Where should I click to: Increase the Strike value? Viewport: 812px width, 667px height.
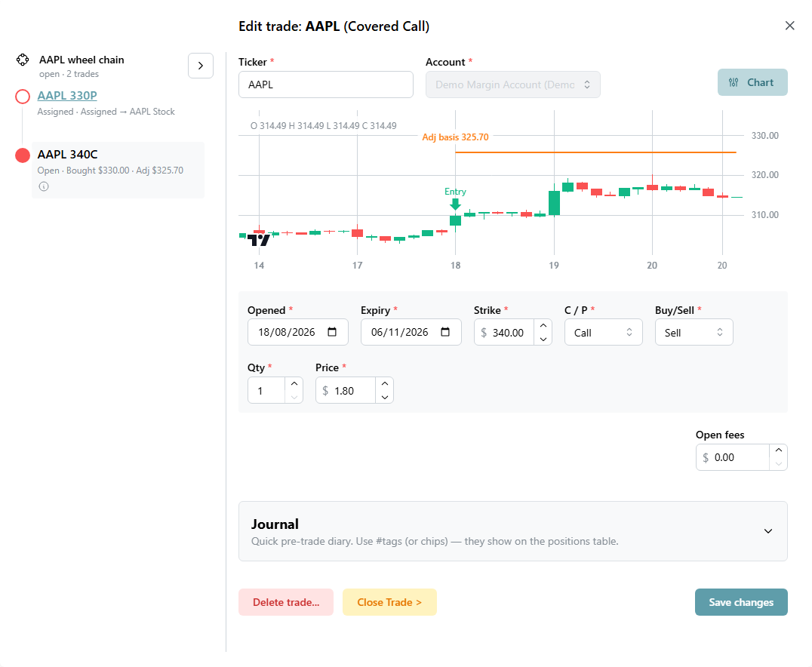[543, 326]
